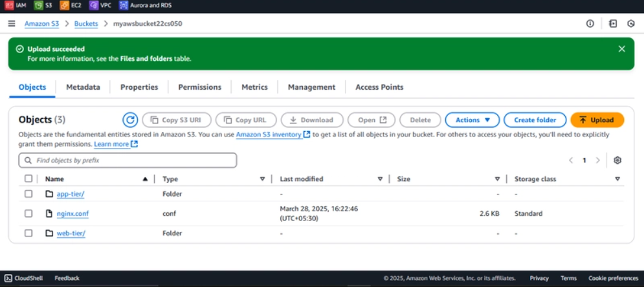
Task: Switch to the Metrics tab
Action: (x=254, y=87)
